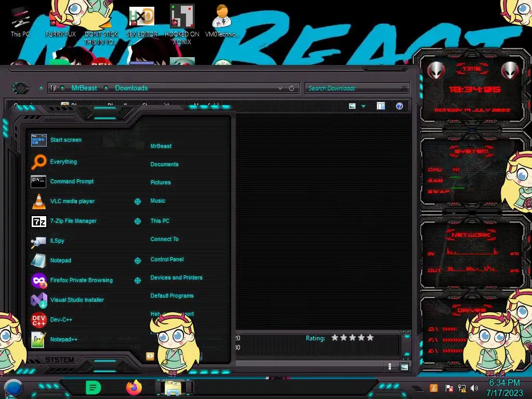Image resolution: width=532 pixels, height=399 pixels.
Task: Click the MrBeast breadcrumb in address bar
Action: pyautogui.click(x=84, y=88)
